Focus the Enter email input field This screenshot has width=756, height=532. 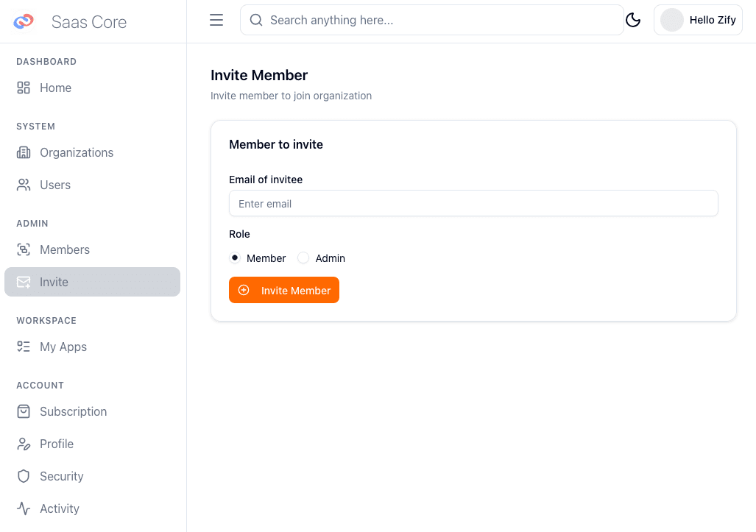(473, 204)
